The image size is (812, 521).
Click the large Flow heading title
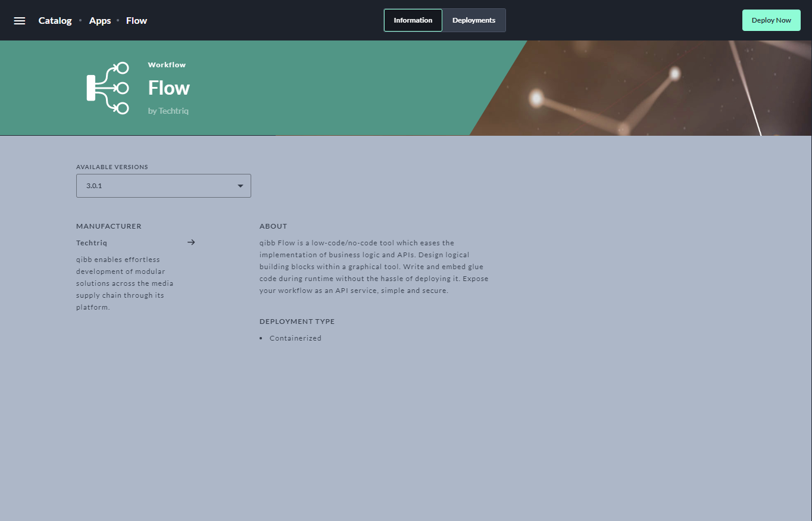click(169, 88)
